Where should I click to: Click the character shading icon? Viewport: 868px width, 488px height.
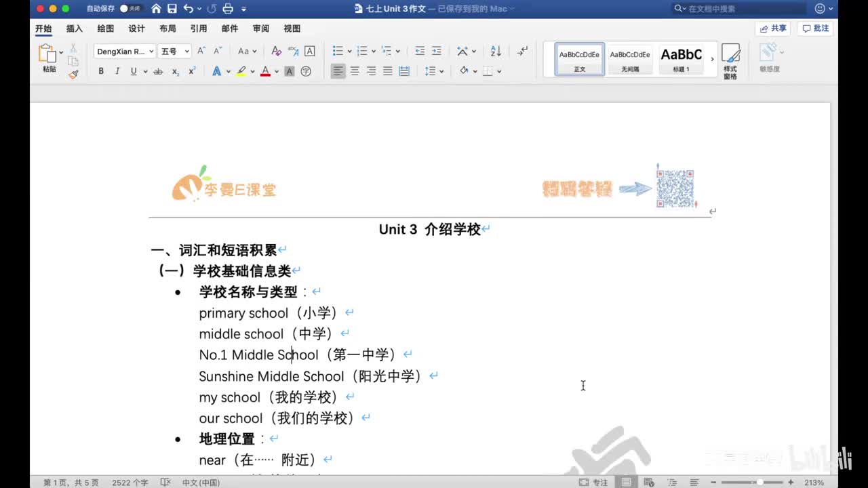(x=290, y=71)
